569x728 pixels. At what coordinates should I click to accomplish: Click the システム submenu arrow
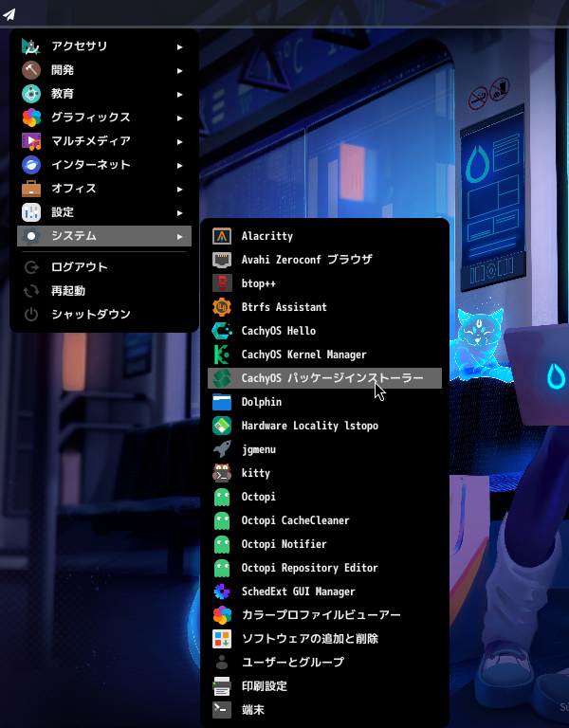(180, 236)
